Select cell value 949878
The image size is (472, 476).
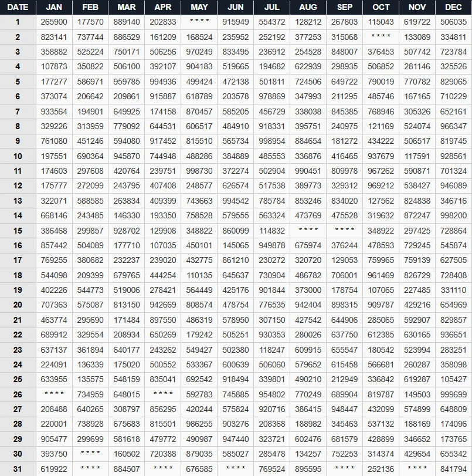[x=272, y=245]
